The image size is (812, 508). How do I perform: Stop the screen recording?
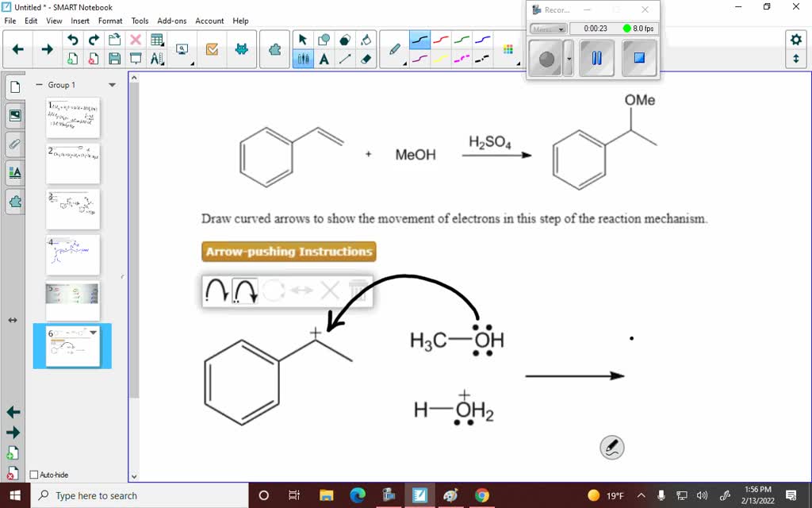[639, 57]
